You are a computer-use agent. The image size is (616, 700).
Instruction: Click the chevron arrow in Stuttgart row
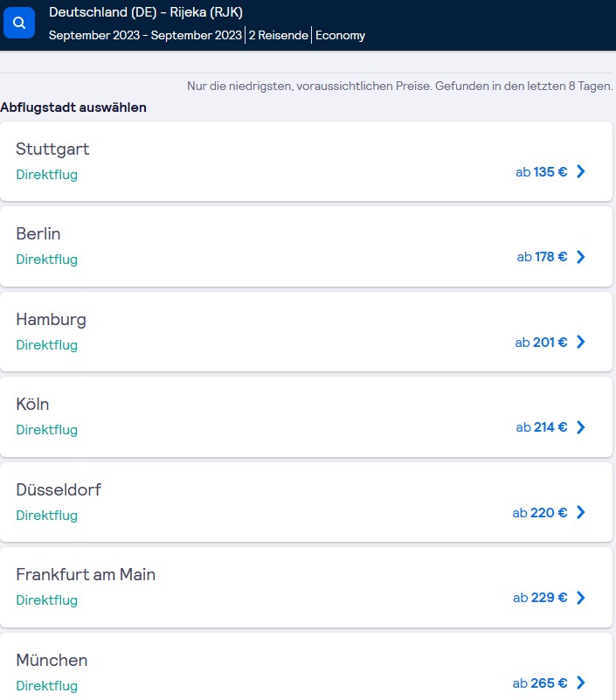pos(581,172)
